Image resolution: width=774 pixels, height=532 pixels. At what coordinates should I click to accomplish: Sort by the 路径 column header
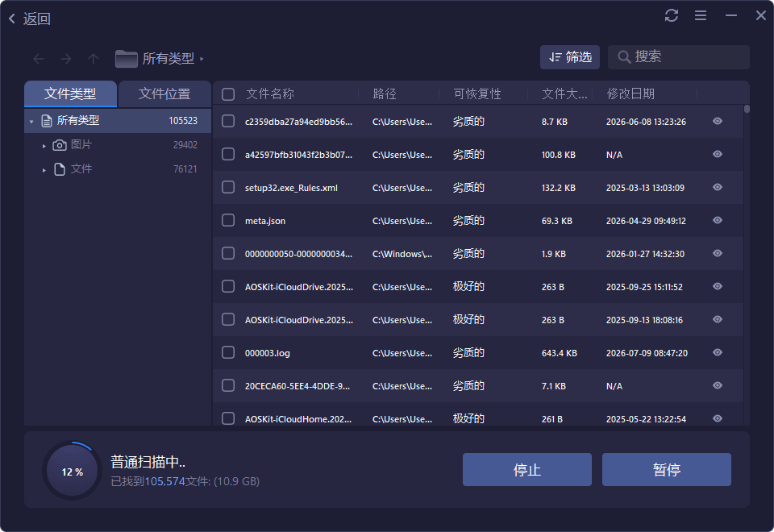pyautogui.click(x=385, y=94)
